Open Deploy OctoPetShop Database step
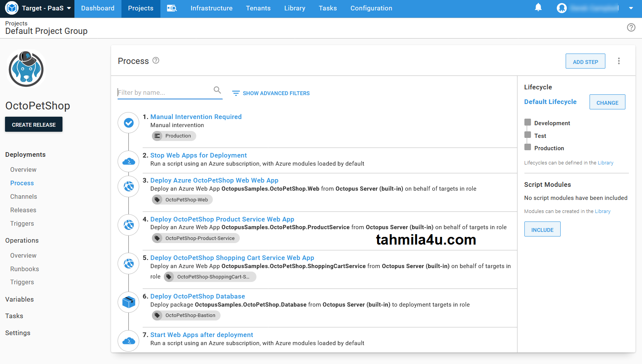This screenshot has width=642, height=364. [197, 296]
